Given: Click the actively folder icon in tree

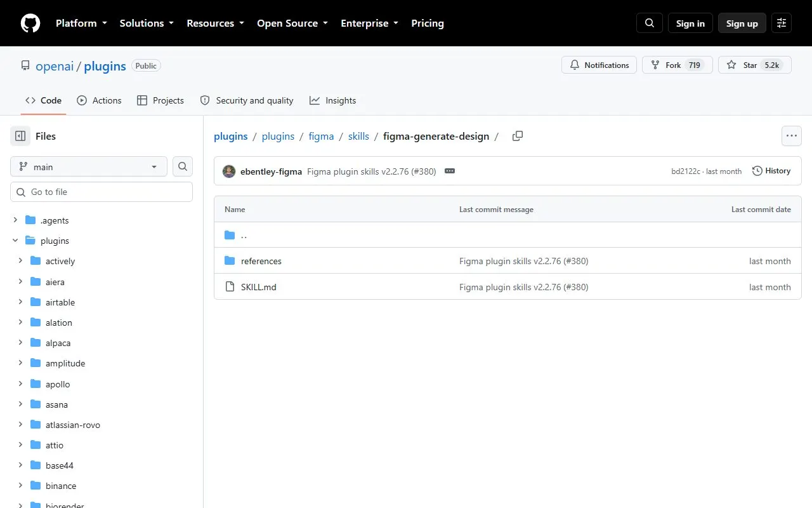Looking at the screenshot, I should [x=35, y=261].
